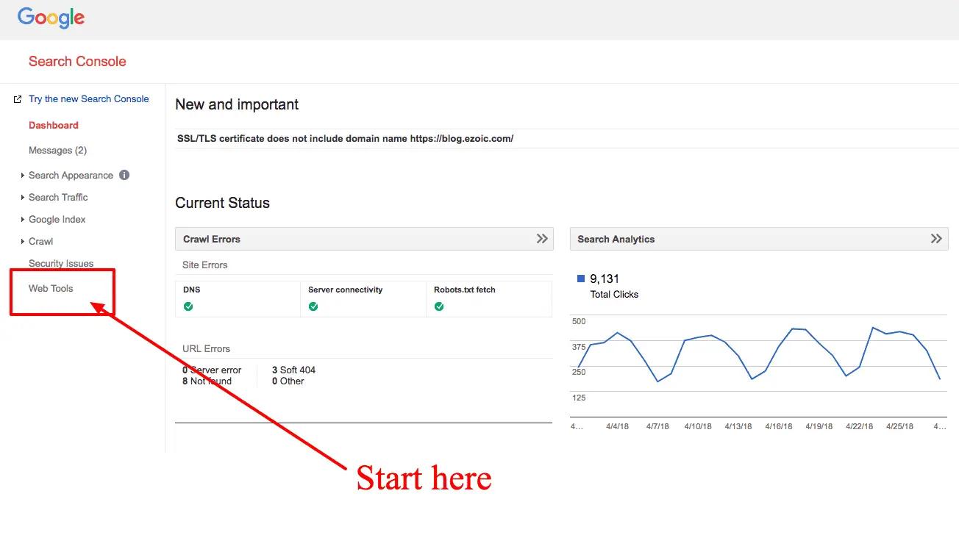Click the New and important heading
This screenshot has width=959, height=560.
pyautogui.click(x=237, y=104)
